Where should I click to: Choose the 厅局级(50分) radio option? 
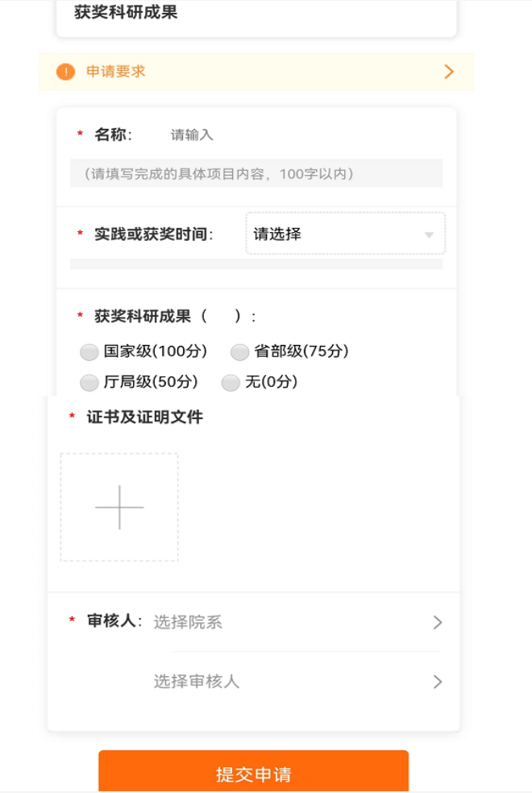[x=89, y=382]
